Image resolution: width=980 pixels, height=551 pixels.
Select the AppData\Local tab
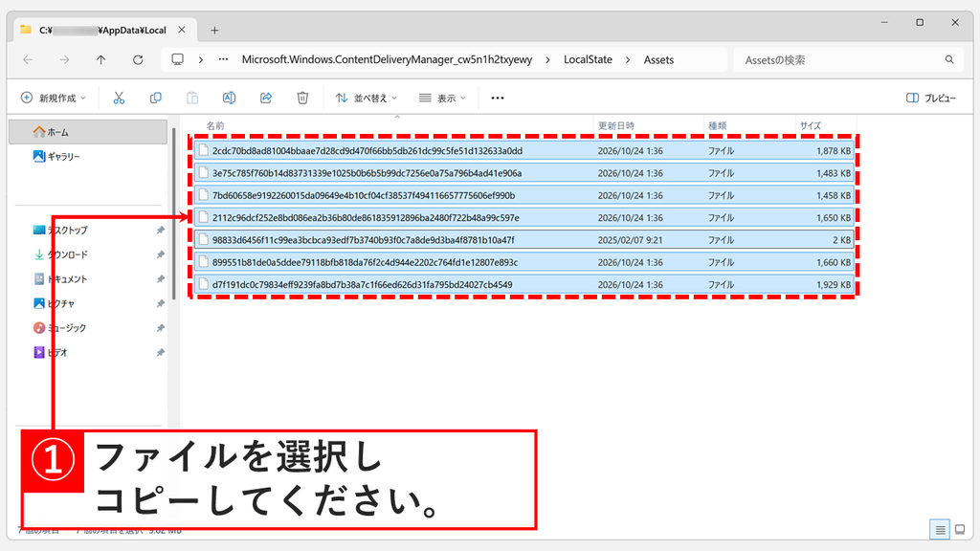point(103,30)
